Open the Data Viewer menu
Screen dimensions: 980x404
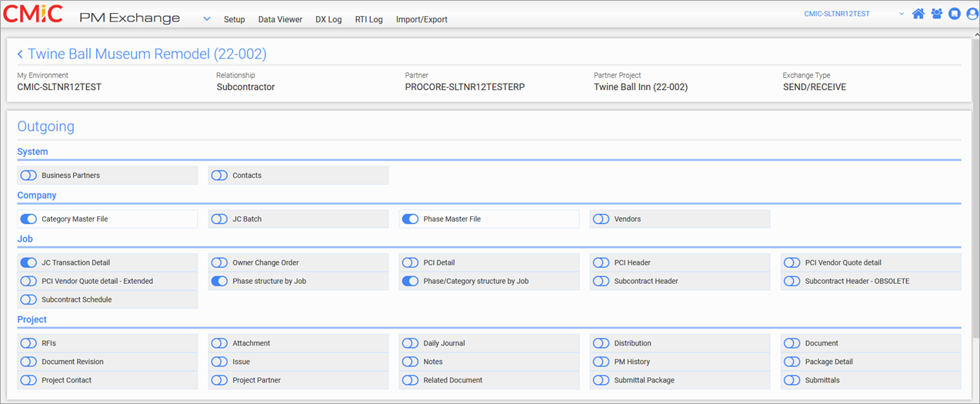(280, 19)
